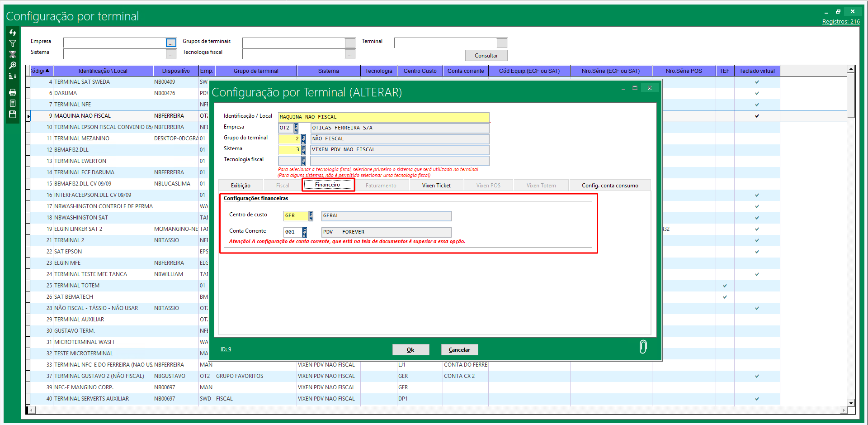Open Grupos de terminais lookup ellipsis button

[350, 43]
